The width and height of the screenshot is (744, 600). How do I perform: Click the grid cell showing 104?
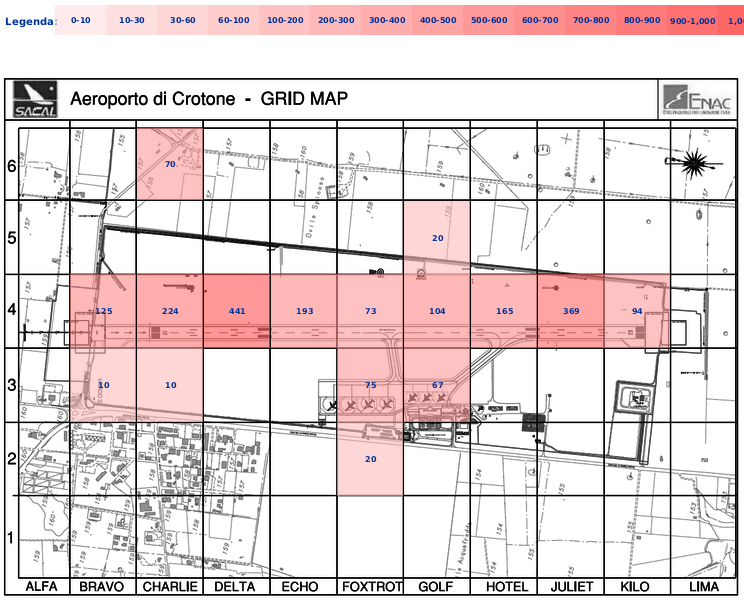[x=437, y=311]
